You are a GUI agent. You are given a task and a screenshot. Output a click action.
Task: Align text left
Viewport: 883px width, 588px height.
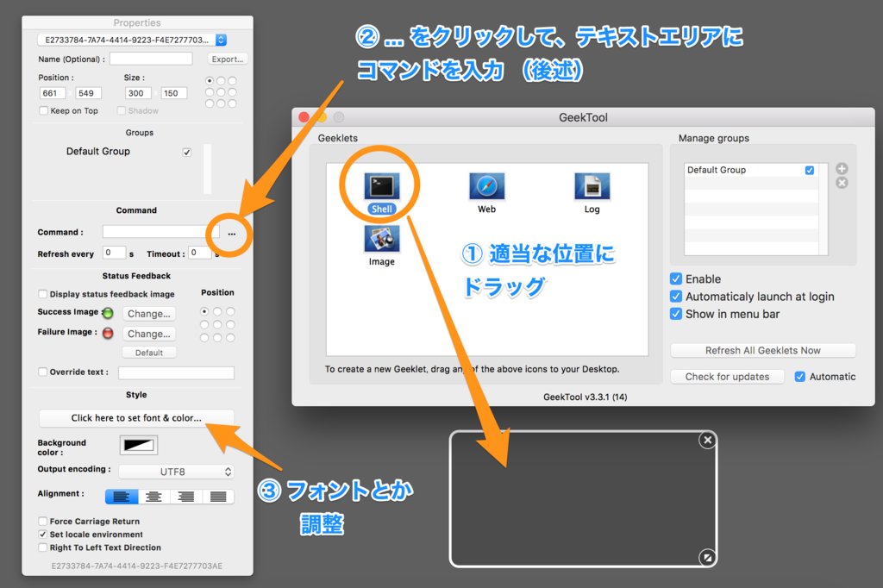point(122,497)
